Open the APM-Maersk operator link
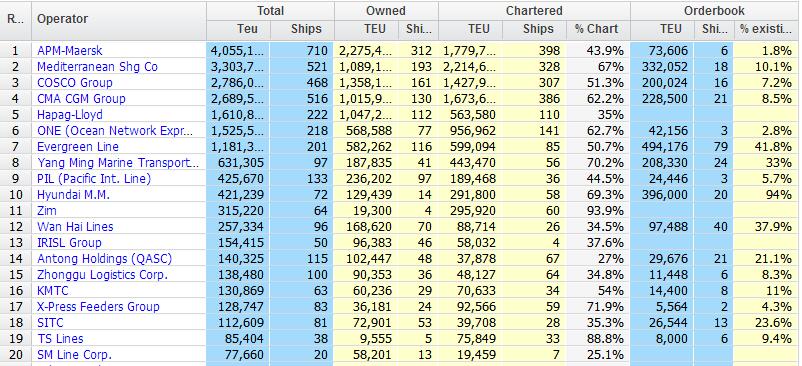This screenshot has height=366, width=802. pos(70,51)
